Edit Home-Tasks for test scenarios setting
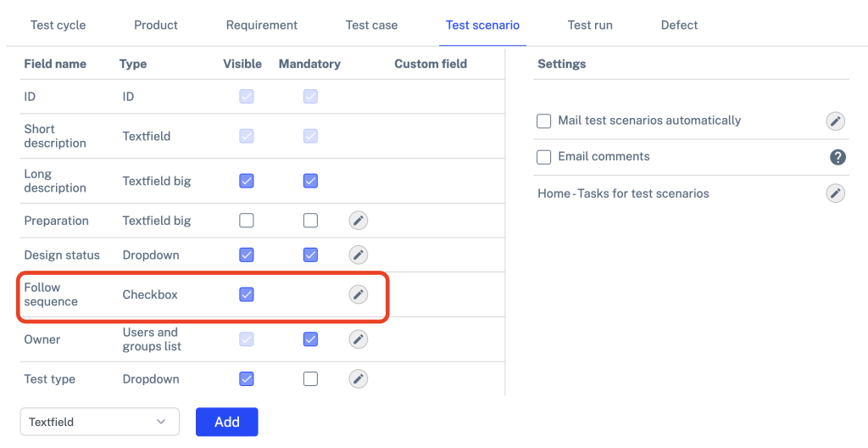The height and width of the screenshot is (448, 868). pyautogui.click(x=836, y=193)
